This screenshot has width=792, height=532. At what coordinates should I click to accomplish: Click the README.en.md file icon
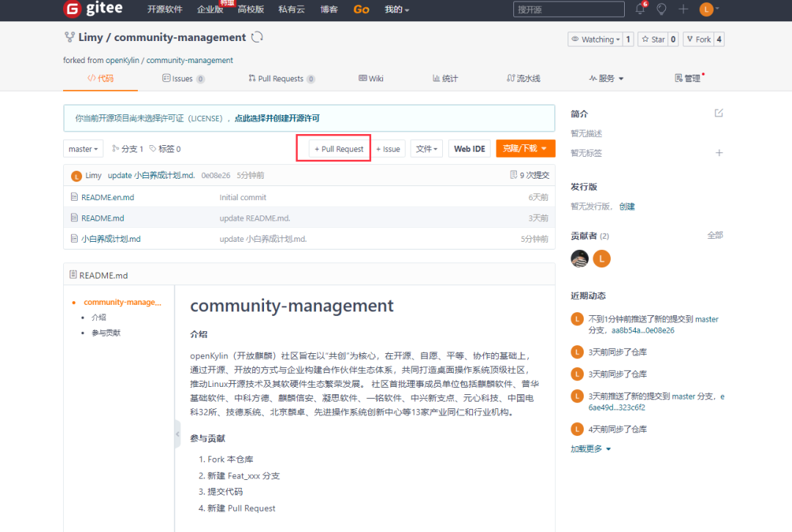pos(74,197)
